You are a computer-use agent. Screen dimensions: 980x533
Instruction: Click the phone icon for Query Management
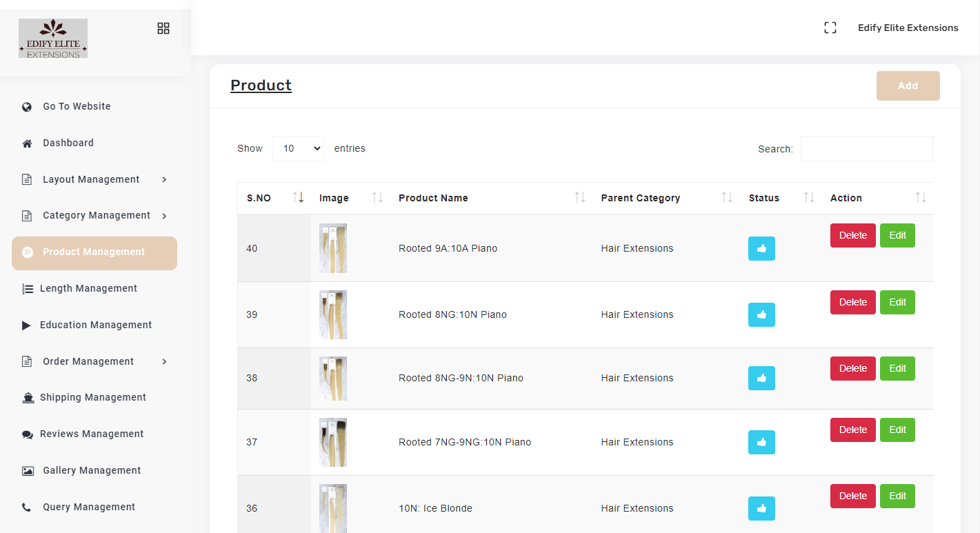(27, 507)
